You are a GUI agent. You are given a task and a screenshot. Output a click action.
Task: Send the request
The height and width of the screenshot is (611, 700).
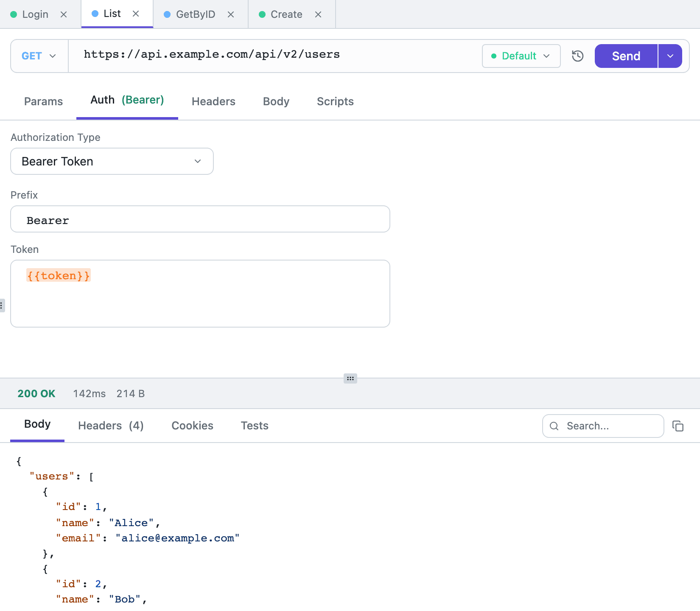[626, 56]
